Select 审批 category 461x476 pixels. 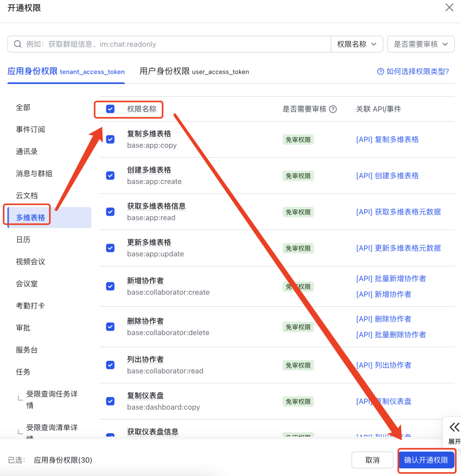pos(23,328)
